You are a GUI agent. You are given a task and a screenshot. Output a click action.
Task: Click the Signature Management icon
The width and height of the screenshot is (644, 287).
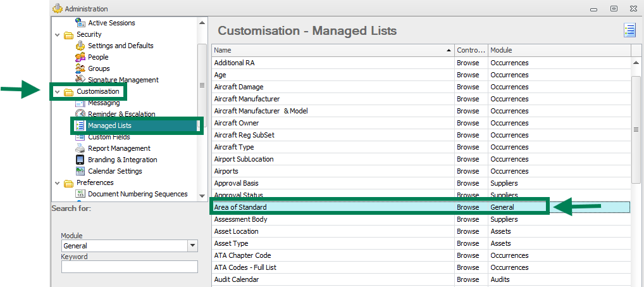click(80, 80)
